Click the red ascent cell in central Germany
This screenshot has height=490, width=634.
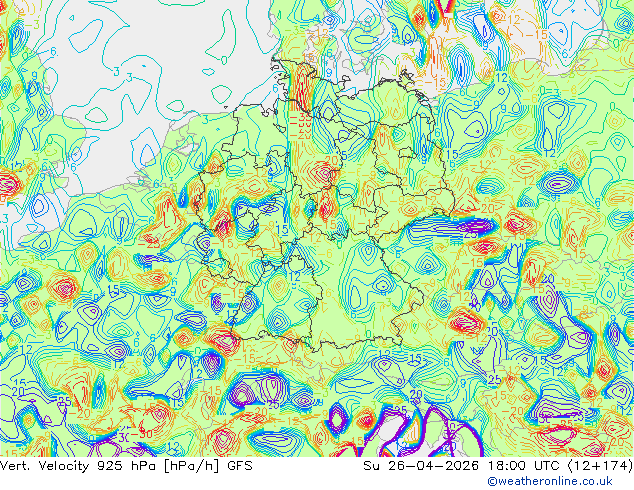tap(323, 175)
